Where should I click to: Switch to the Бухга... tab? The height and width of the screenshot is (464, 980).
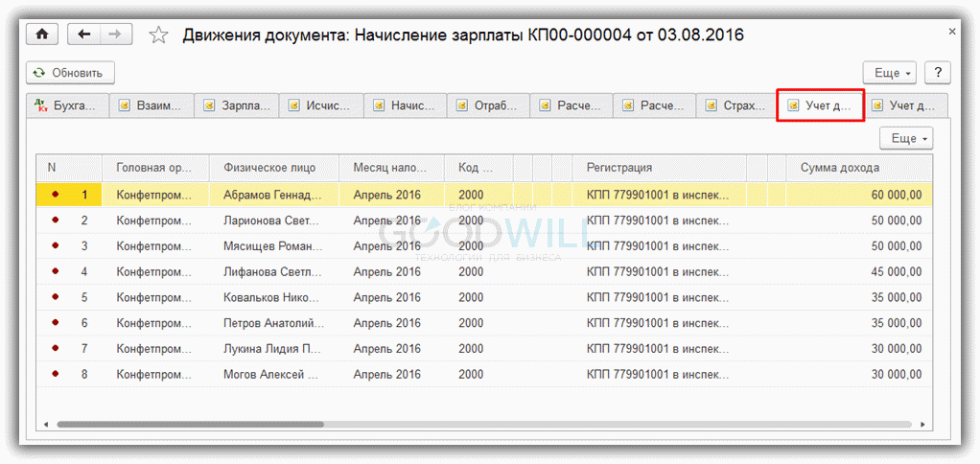click(67, 105)
